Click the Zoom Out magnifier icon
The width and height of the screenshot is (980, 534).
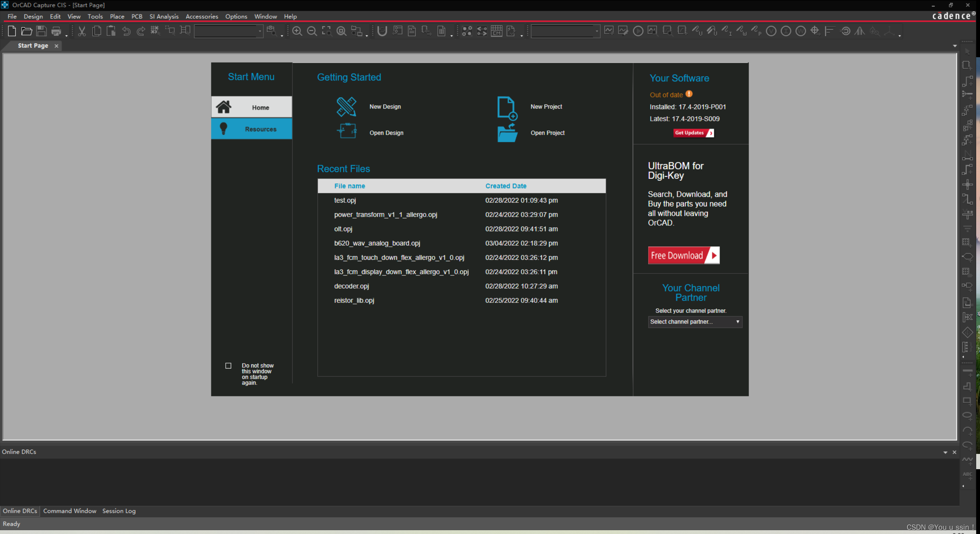coord(312,31)
